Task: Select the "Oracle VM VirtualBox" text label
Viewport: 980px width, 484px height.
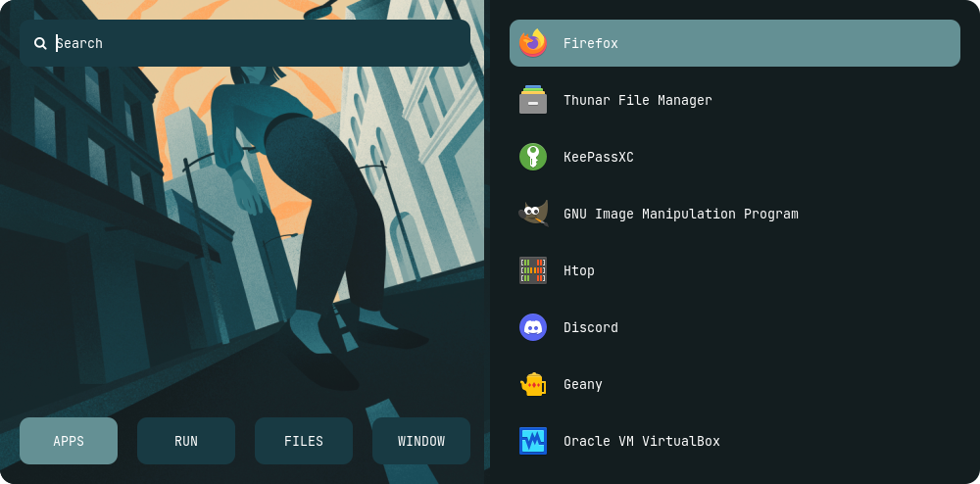Action: (641, 441)
